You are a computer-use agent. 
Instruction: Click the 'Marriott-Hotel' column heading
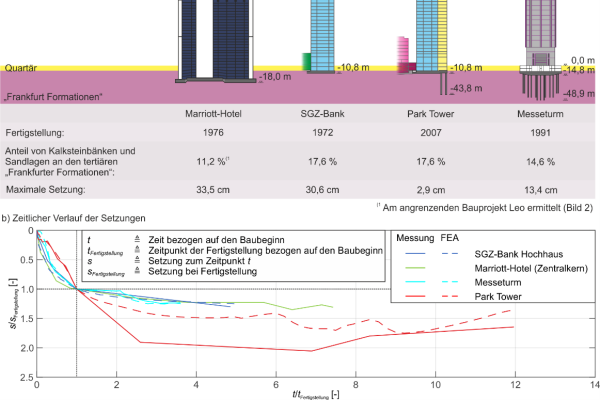coord(213,114)
